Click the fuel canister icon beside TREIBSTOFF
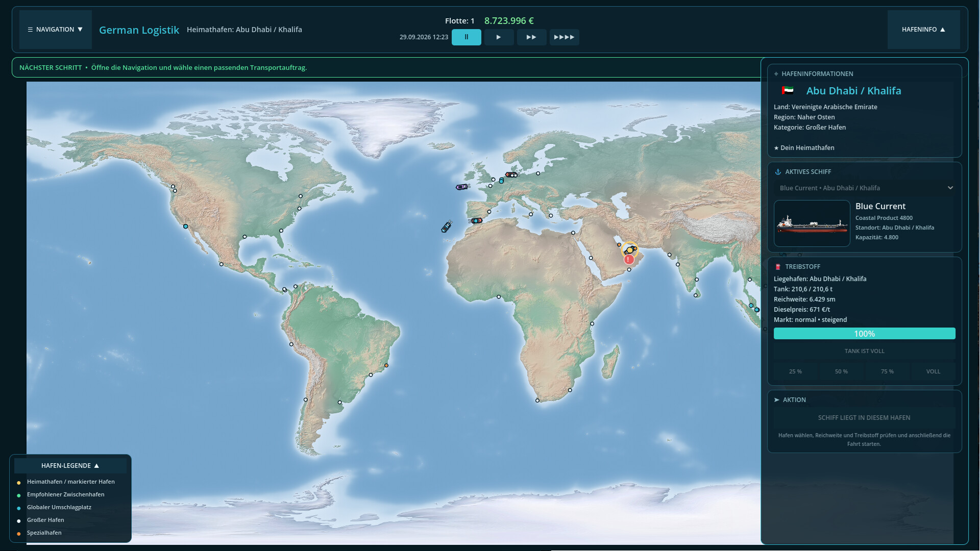980x551 pixels. 778,267
